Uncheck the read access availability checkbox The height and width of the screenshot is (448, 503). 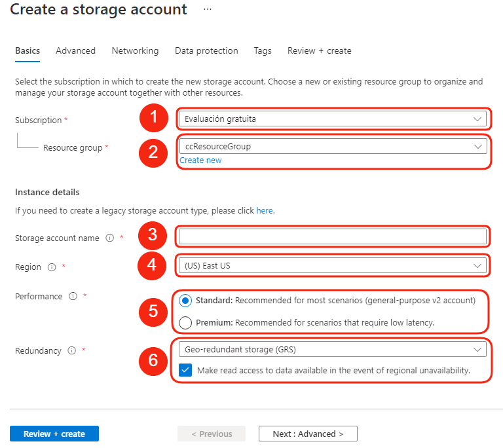(185, 370)
